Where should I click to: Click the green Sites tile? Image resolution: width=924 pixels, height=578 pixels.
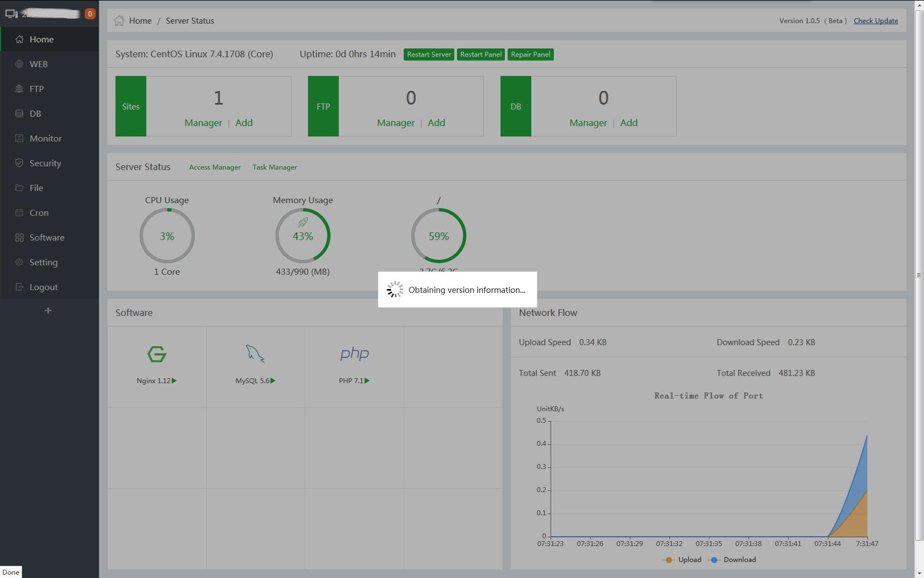(x=131, y=106)
